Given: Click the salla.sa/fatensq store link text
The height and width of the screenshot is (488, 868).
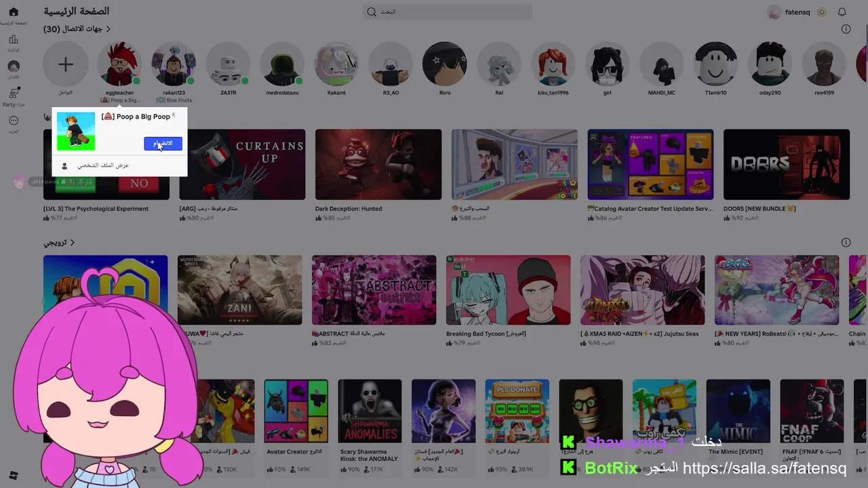Looking at the screenshot, I should [x=764, y=468].
